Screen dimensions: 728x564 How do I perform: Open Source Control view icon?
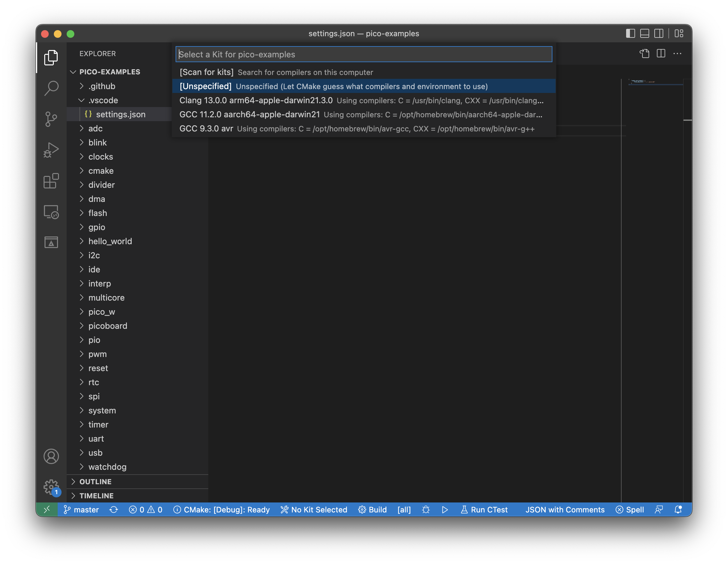click(x=51, y=119)
